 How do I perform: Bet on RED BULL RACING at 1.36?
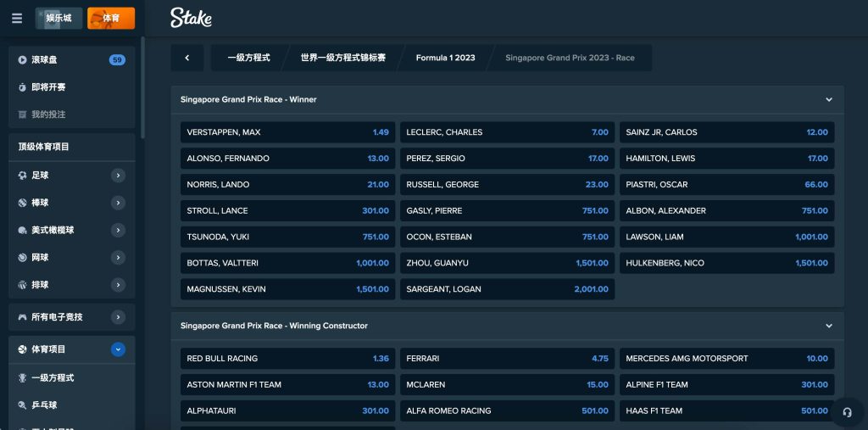pos(288,359)
